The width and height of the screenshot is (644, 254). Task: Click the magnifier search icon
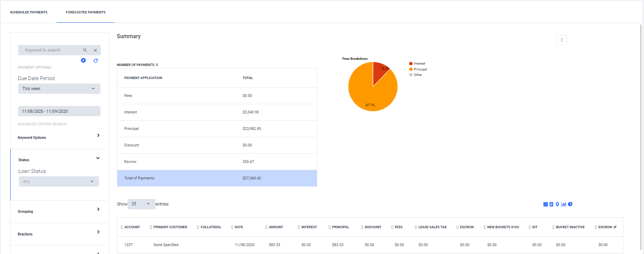coord(85,50)
